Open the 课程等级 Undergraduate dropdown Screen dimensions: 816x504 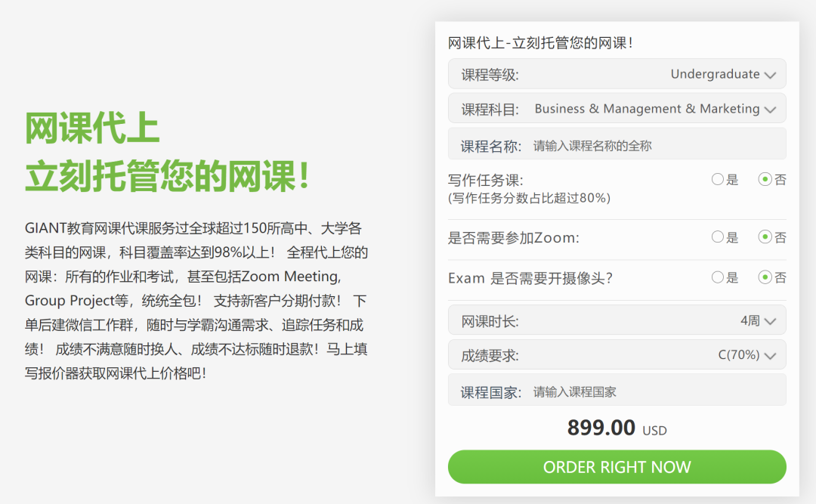coord(617,74)
